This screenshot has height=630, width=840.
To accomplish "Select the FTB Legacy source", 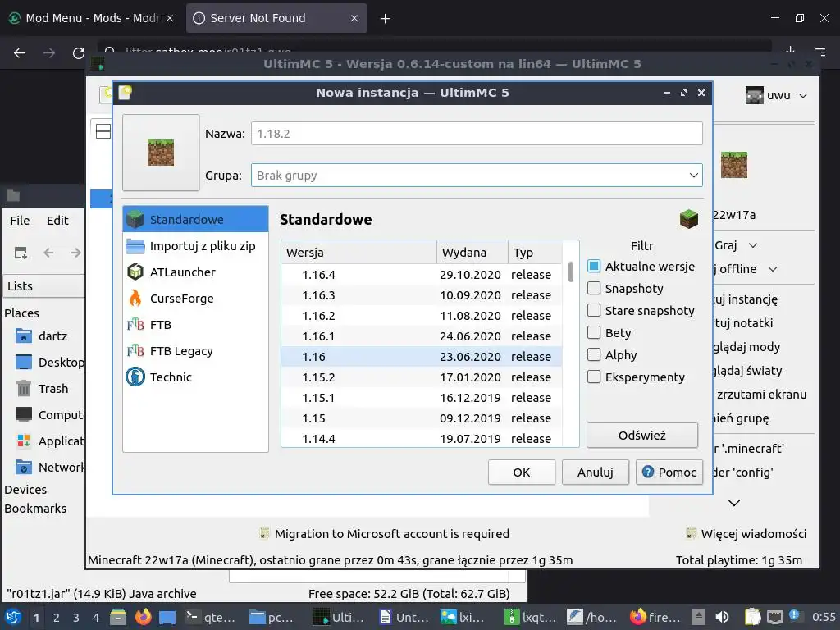I will pyautogui.click(x=195, y=351).
